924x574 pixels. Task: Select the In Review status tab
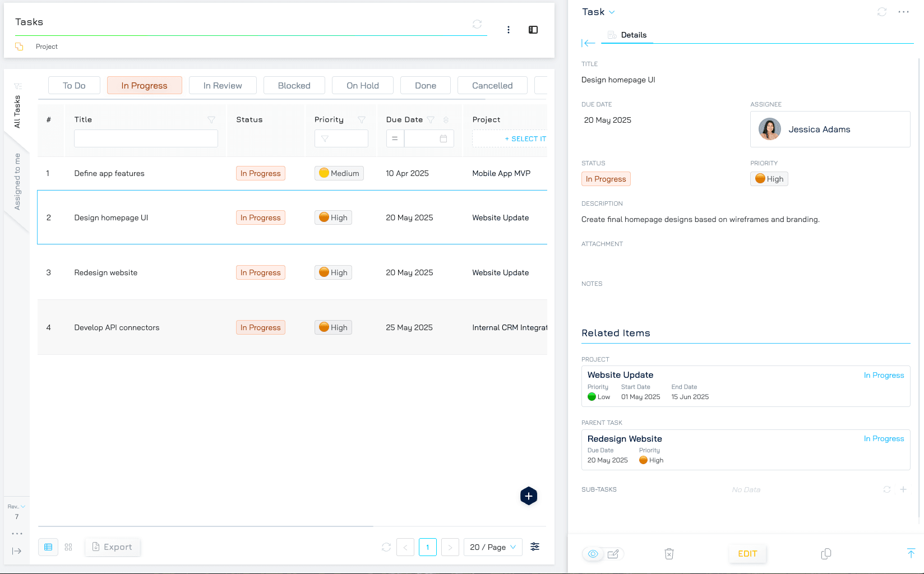click(x=223, y=85)
